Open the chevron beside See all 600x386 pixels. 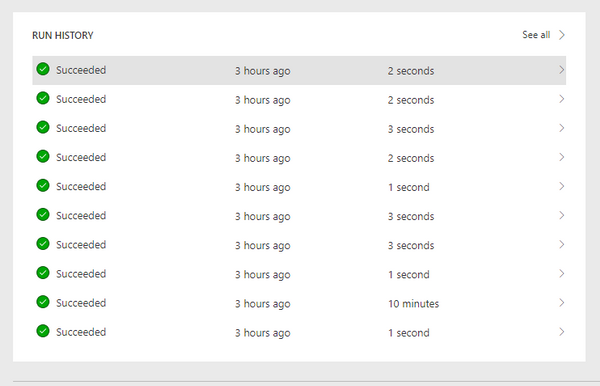tap(561, 35)
